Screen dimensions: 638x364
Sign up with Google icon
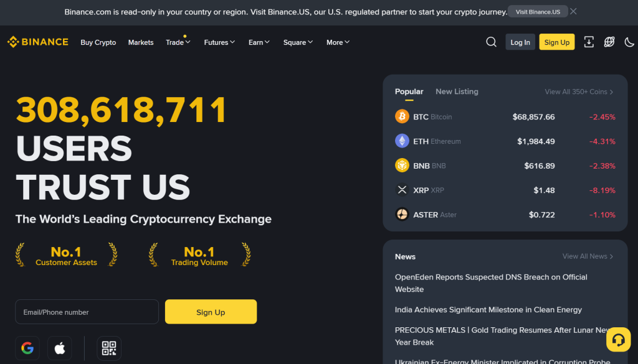(x=27, y=348)
